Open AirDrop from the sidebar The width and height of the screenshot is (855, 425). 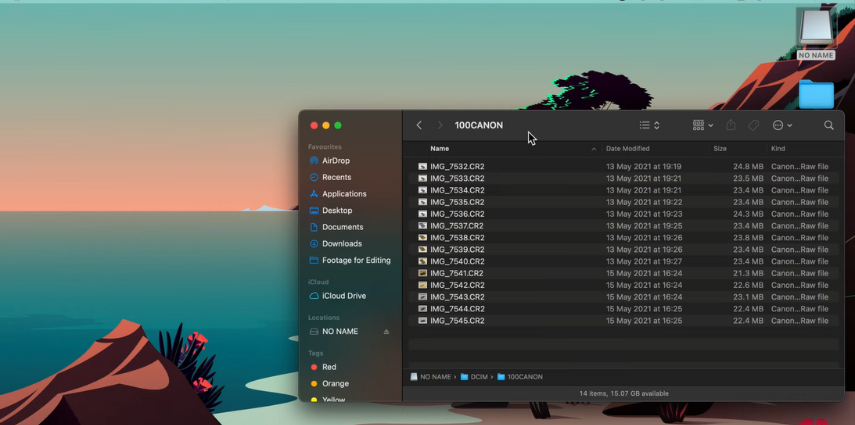click(x=335, y=160)
